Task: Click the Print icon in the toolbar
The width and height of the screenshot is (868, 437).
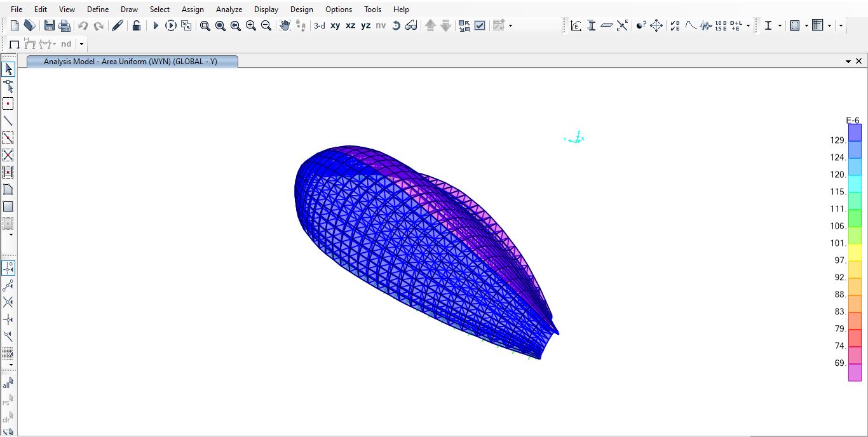Action: pos(64,25)
